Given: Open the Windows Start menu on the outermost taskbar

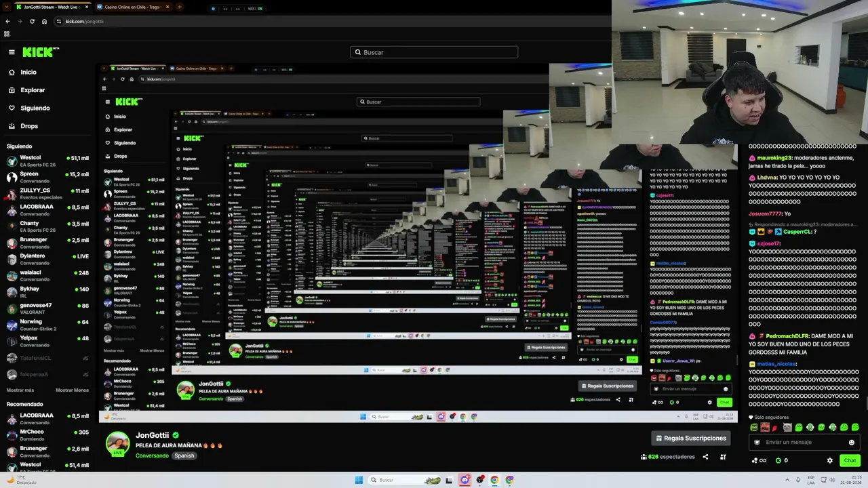Looking at the screenshot, I should pyautogui.click(x=359, y=480).
